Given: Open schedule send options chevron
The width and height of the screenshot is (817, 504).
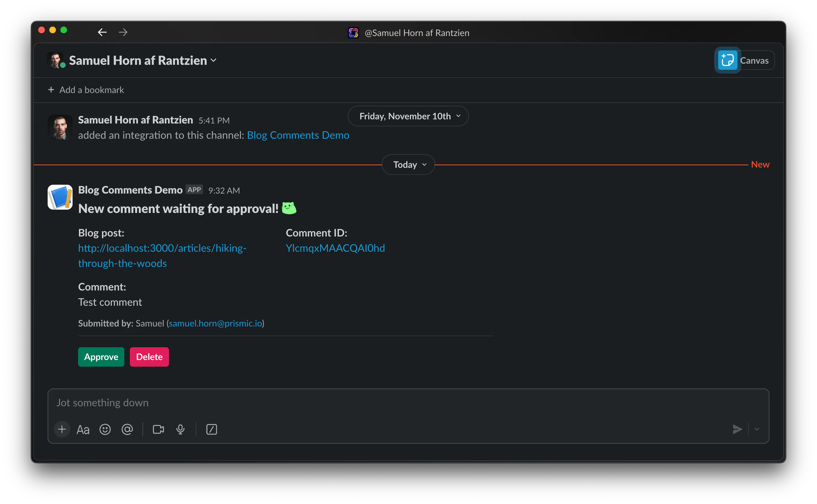Looking at the screenshot, I should [757, 429].
